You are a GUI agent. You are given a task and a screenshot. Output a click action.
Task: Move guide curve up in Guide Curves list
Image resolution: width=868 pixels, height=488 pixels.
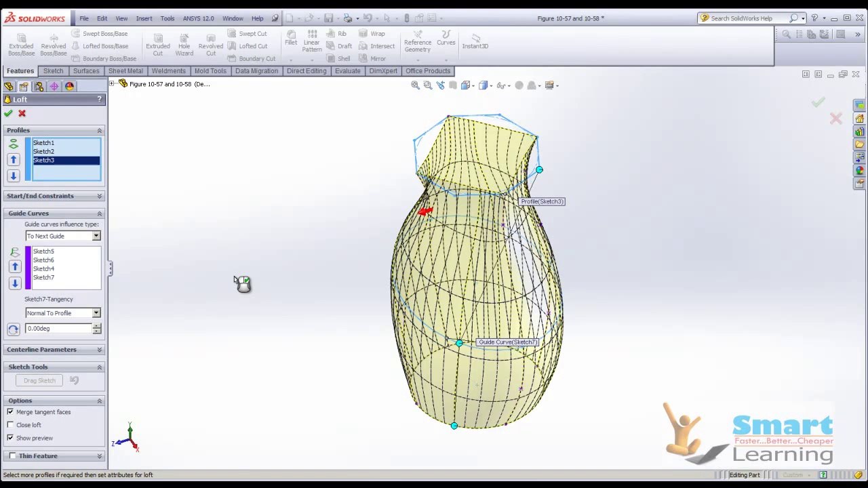tap(15, 266)
